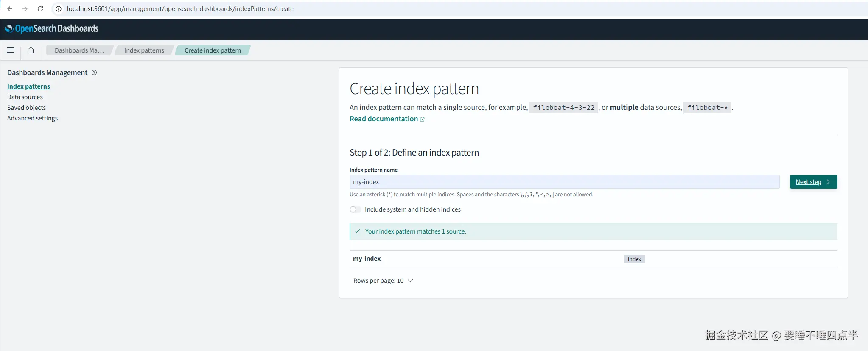Click the browser forward arrow

coord(25,9)
